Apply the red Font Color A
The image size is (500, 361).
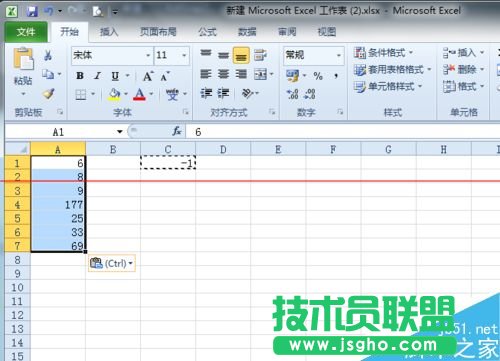[140, 94]
